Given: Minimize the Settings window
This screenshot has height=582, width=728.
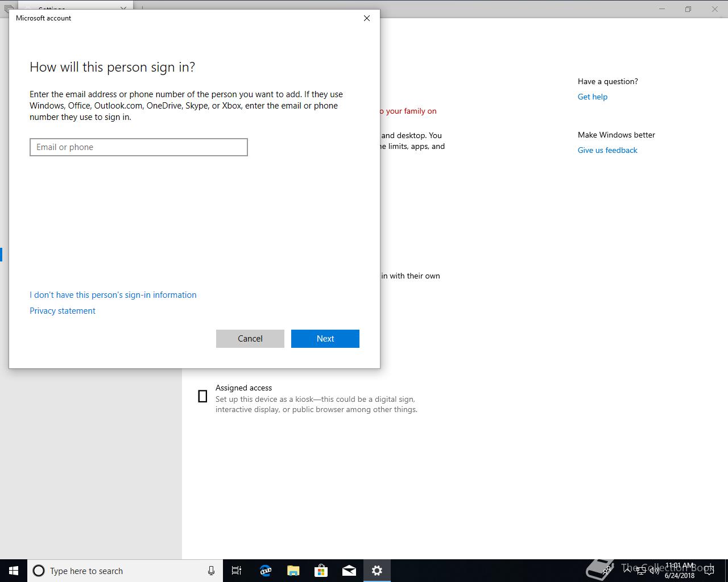Looking at the screenshot, I should click(x=662, y=9).
